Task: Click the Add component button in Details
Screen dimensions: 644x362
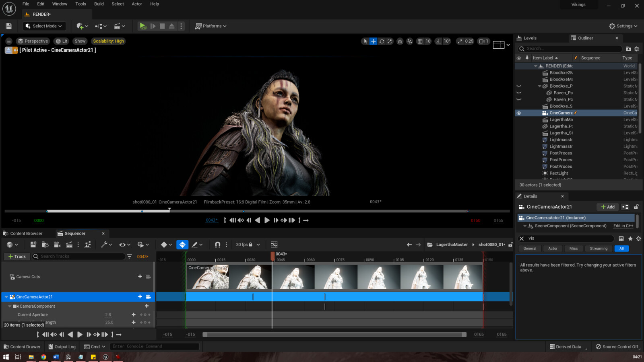Action: click(x=607, y=207)
